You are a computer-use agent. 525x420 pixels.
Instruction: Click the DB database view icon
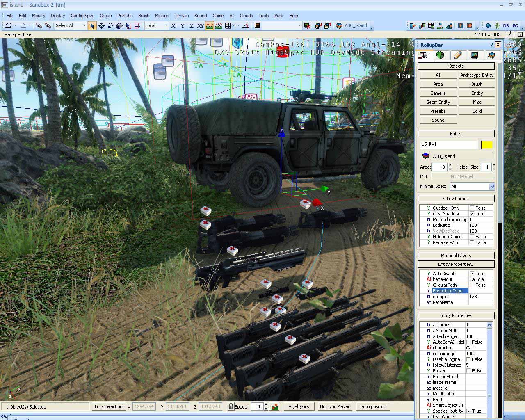[506, 25]
